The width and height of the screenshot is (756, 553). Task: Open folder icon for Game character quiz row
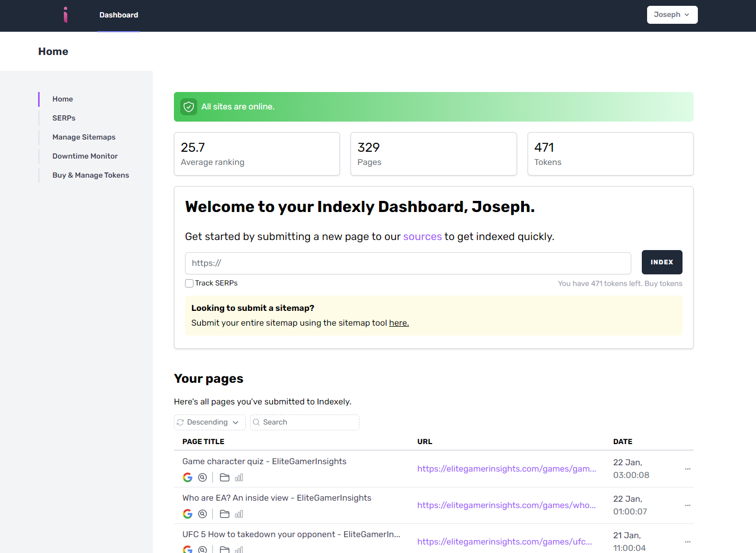(225, 477)
